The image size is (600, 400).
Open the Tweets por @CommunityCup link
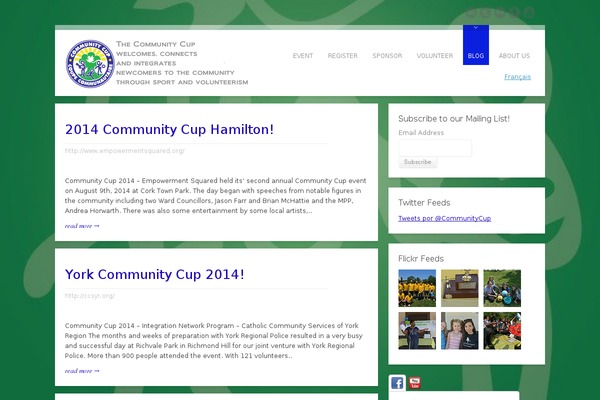click(x=444, y=219)
